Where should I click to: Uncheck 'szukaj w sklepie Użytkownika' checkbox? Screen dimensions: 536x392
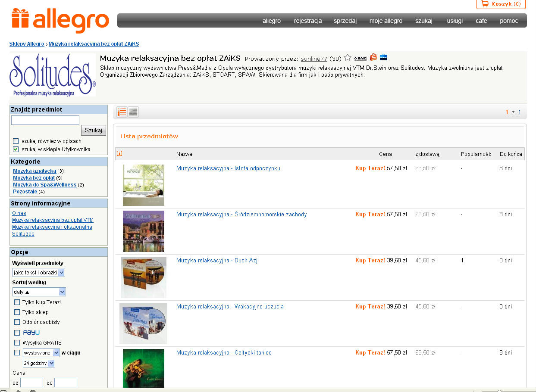[x=16, y=149]
